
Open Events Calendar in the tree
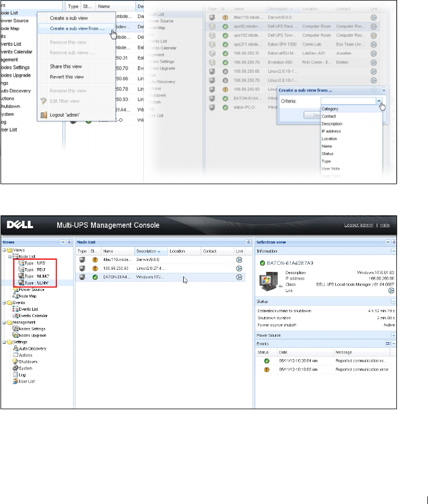pos(33,315)
